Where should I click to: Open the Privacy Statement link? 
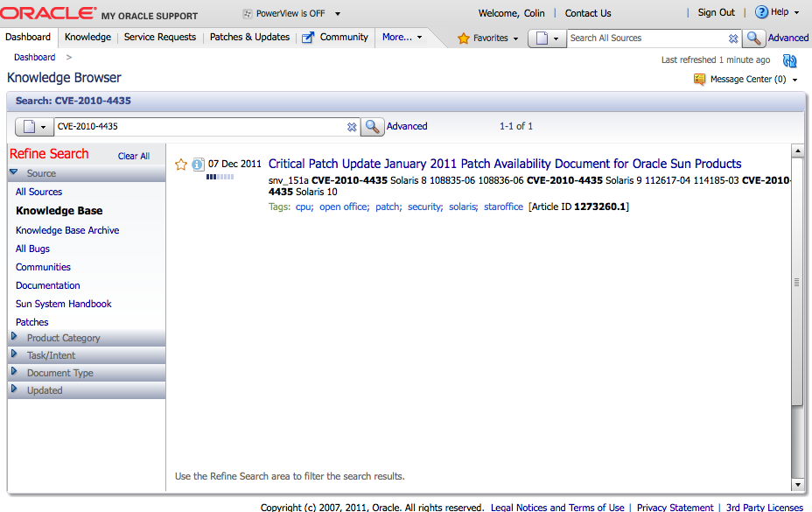point(675,508)
